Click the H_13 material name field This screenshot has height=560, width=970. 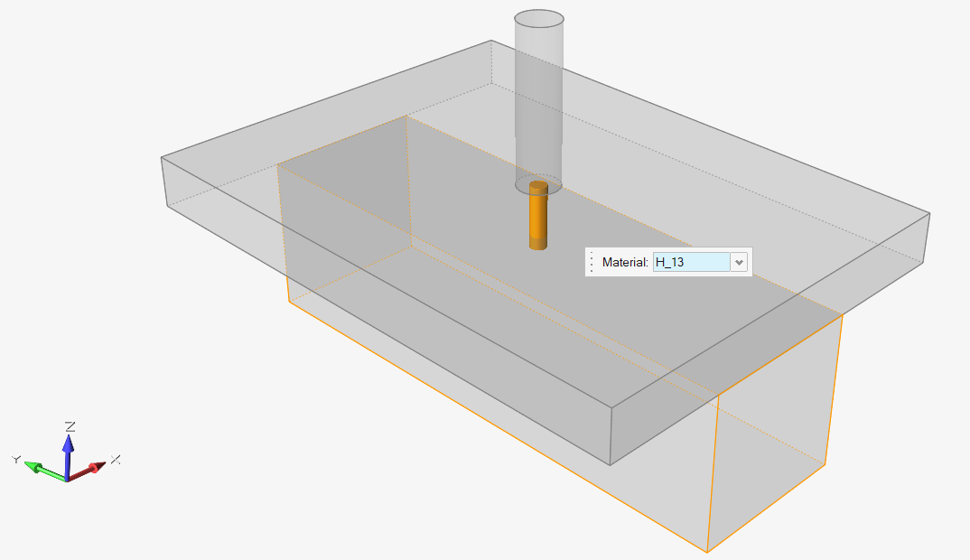click(690, 262)
